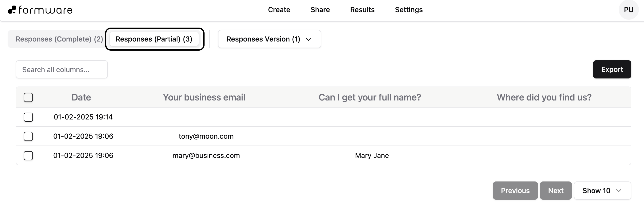Navigate to Settings
Image resolution: width=644 pixels, height=205 pixels.
point(409,10)
